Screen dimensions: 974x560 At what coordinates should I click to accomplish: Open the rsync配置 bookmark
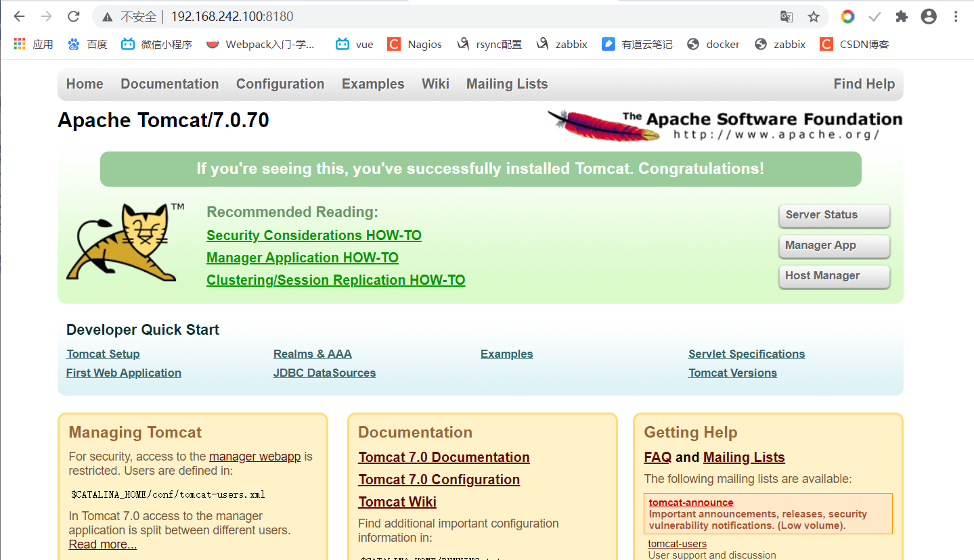(489, 44)
